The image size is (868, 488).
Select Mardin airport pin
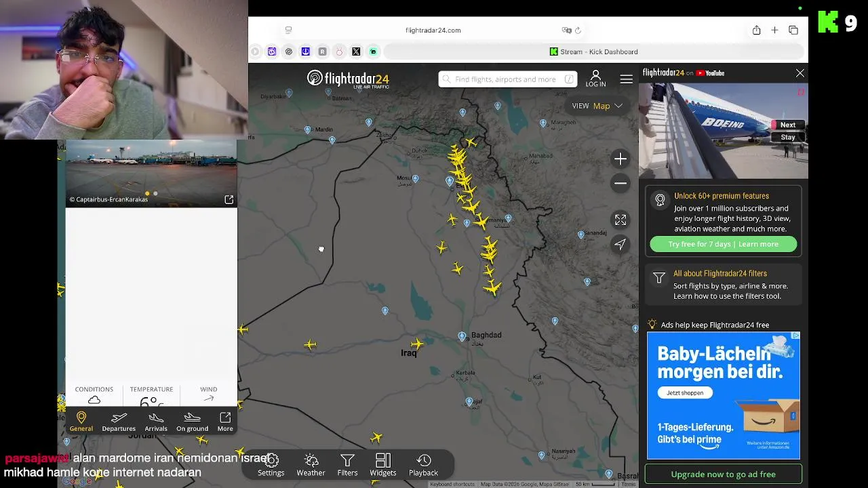coord(308,129)
